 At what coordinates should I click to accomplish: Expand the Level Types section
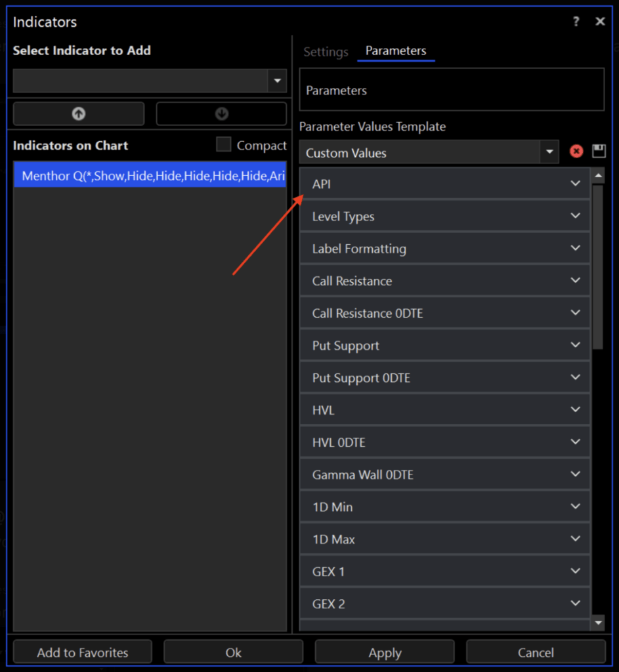click(x=444, y=216)
